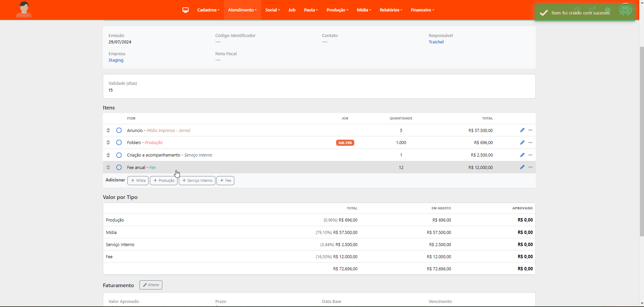The height and width of the screenshot is (307, 644).
Task: Open the three-dot menu for Anuncio row
Action: tap(530, 130)
